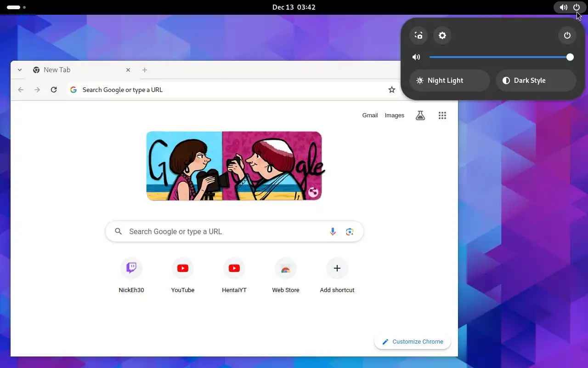This screenshot has height=368, width=588.
Task: Click the magnifier icon in search box
Action: (119, 231)
